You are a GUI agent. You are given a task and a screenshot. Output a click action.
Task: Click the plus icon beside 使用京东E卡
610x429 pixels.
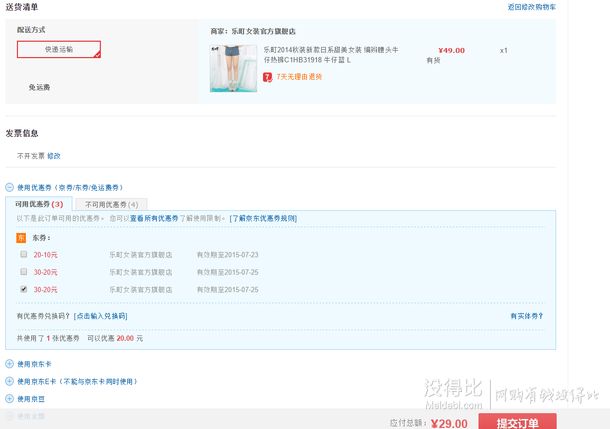pyautogui.click(x=9, y=381)
